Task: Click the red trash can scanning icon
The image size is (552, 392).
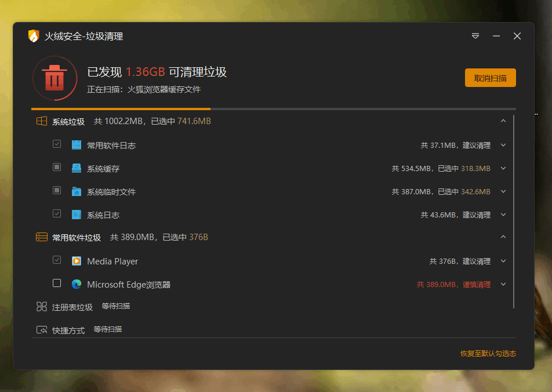Action: [x=55, y=78]
